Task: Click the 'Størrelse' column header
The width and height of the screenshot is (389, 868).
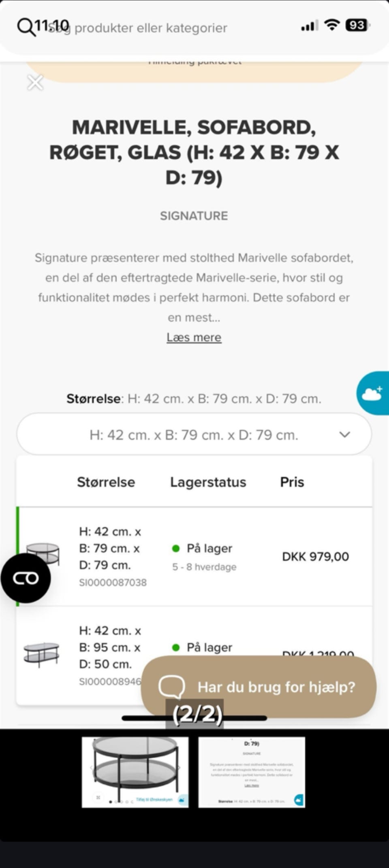Action: tap(106, 482)
